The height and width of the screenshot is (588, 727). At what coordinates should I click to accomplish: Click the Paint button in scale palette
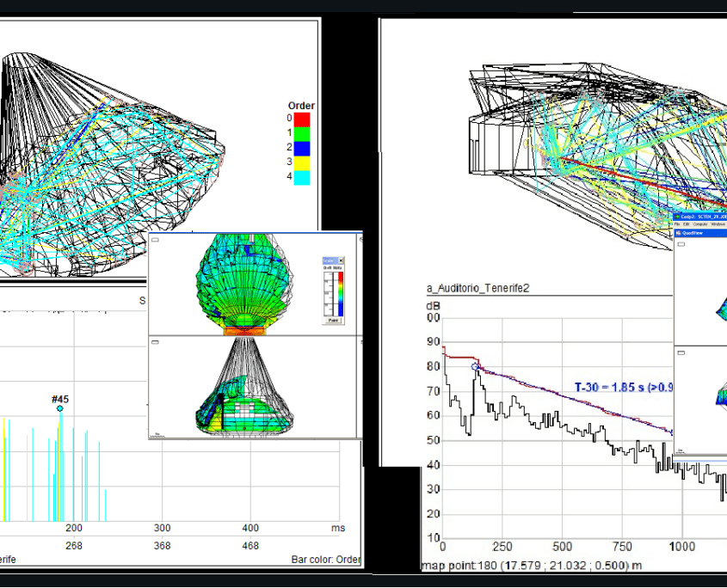pos(333,320)
